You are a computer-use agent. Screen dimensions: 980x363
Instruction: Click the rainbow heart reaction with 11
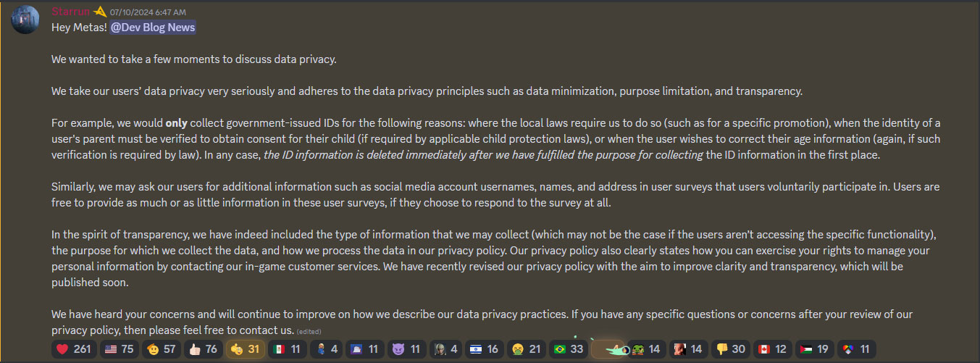[x=855, y=349]
